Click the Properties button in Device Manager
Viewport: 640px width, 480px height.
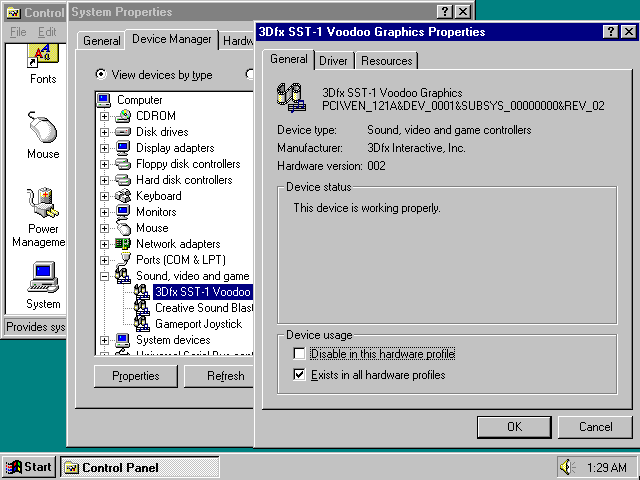point(136,376)
